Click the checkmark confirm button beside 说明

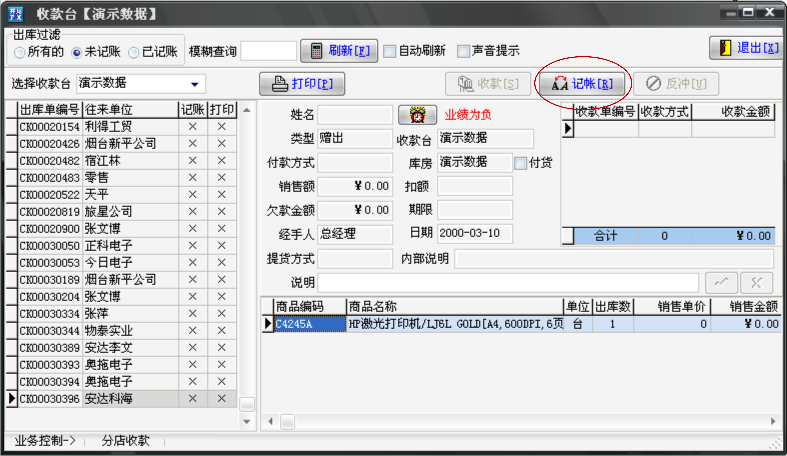point(721,283)
